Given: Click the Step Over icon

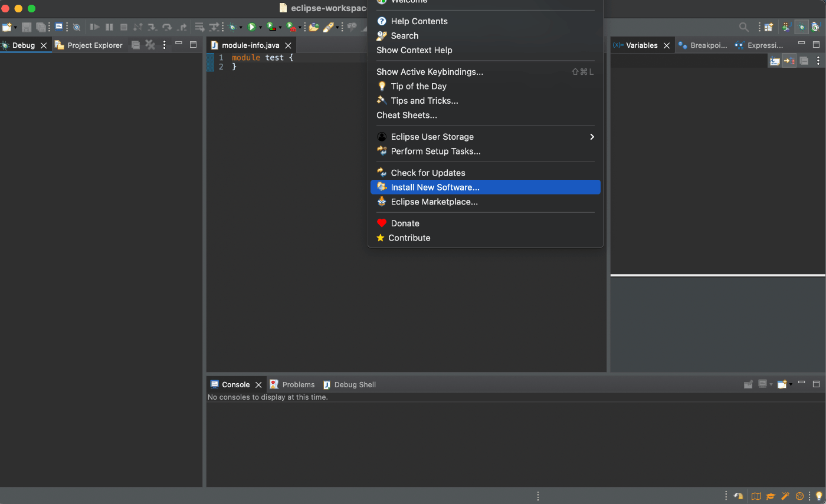Looking at the screenshot, I should coord(167,27).
